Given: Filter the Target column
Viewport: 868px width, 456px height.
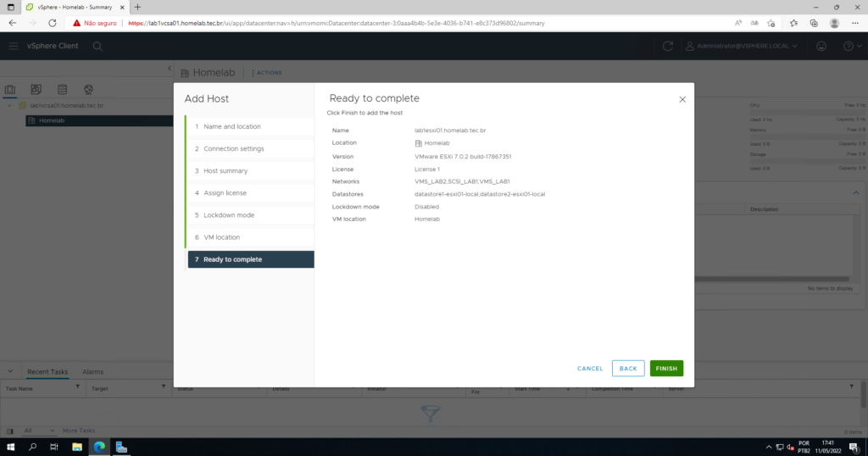Looking at the screenshot, I should click(164, 386).
